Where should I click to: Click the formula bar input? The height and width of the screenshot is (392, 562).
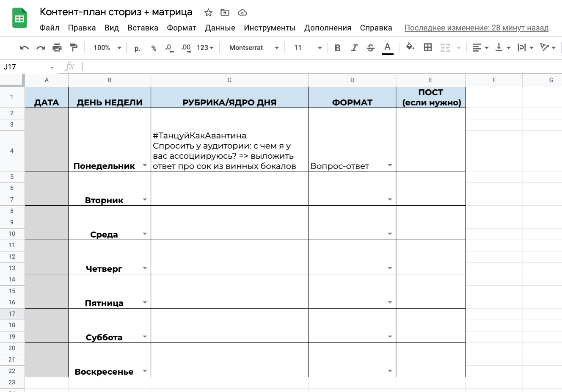[322, 66]
